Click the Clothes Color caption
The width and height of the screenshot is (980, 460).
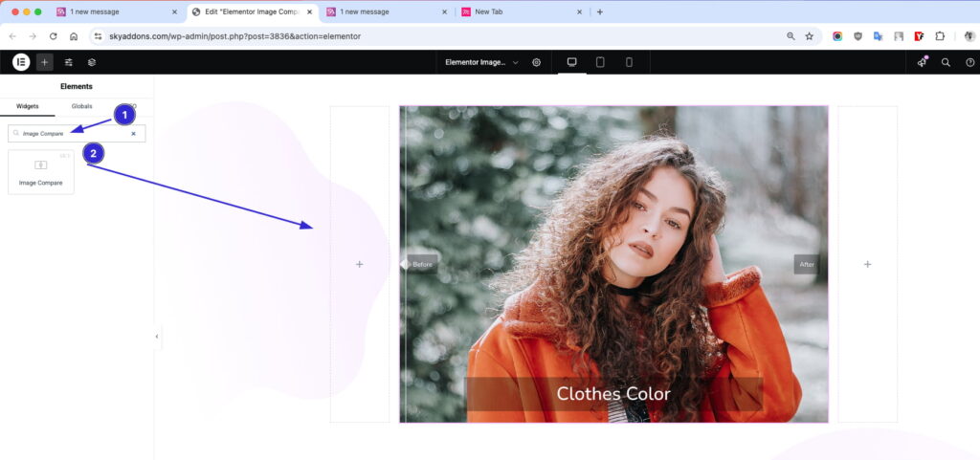(x=613, y=394)
